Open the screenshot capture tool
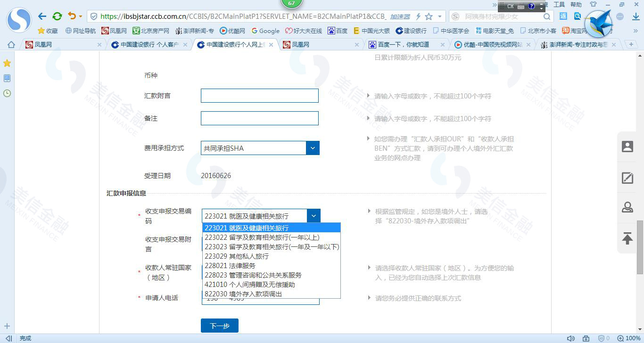Screen dimensions: 644x343 (577, 16)
